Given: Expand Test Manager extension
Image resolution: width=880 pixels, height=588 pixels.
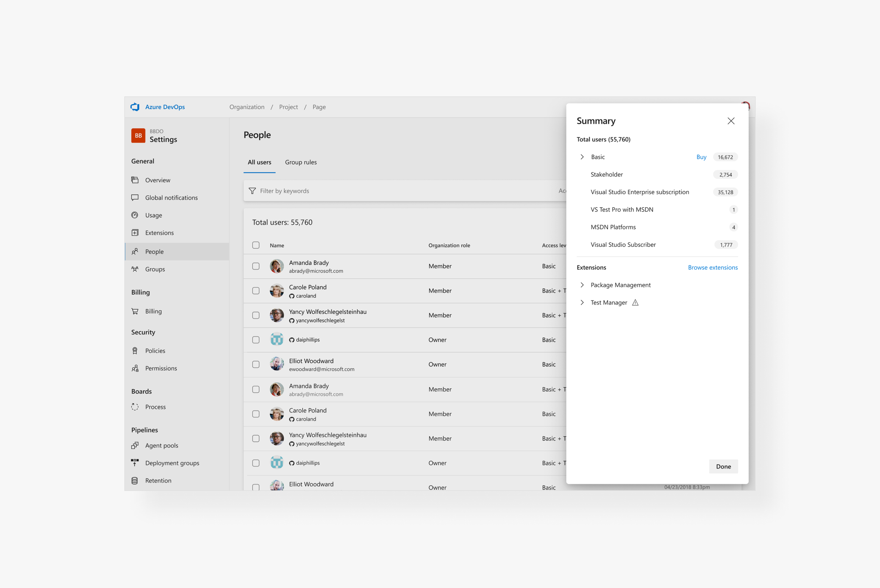Looking at the screenshot, I should (x=582, y=302).
